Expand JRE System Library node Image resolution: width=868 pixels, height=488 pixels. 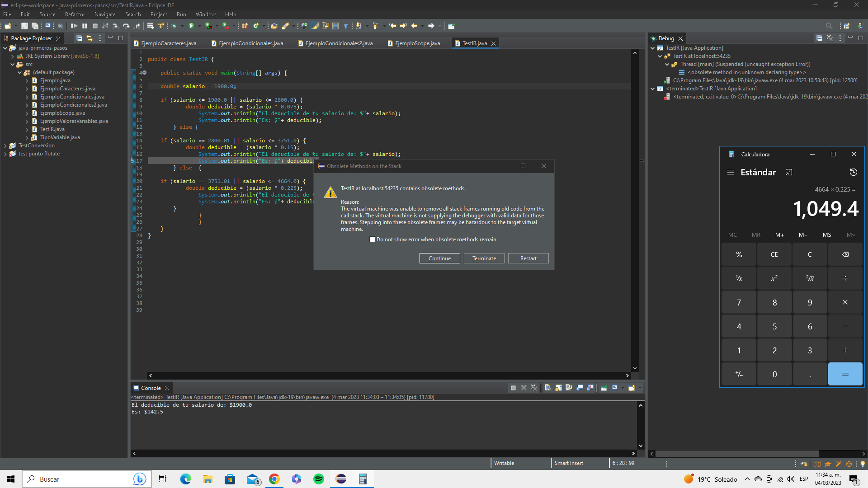pos(12,56)
